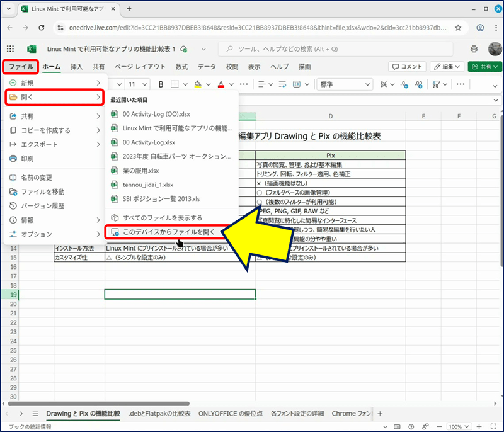
Task: Click increase decimal places icon
Action: click(x=418, y=84)
